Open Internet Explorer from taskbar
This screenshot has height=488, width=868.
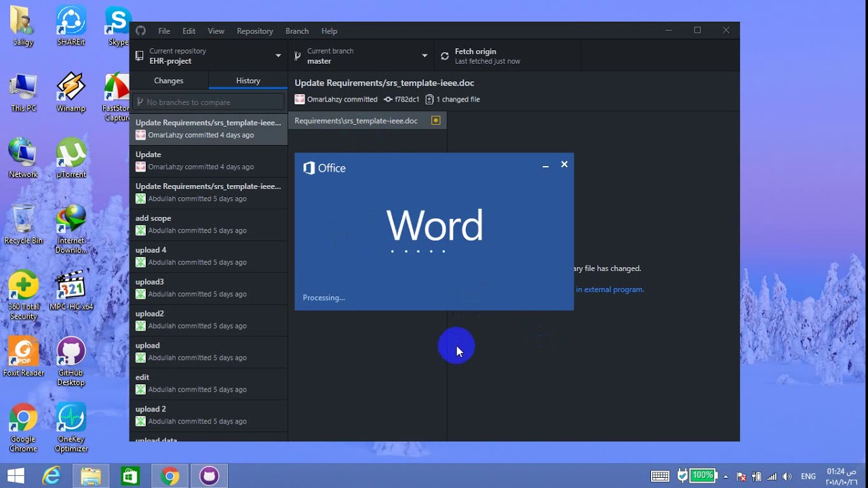(x=52, y=476)
